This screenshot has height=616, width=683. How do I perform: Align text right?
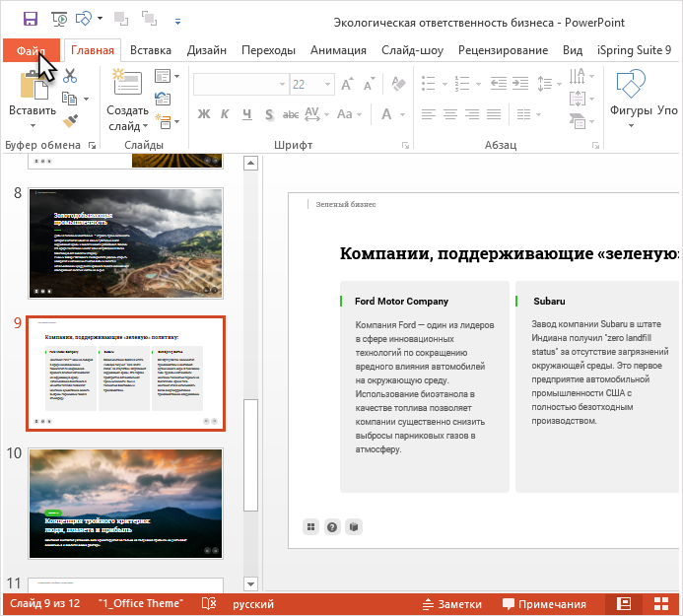tap(472, 114)
